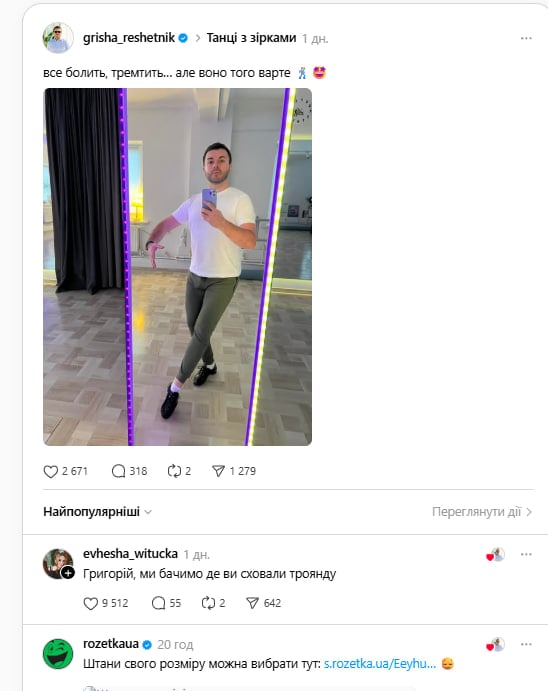Like evhesha_witucka's comment
The image size is (548, 691).
coord(91,603)
